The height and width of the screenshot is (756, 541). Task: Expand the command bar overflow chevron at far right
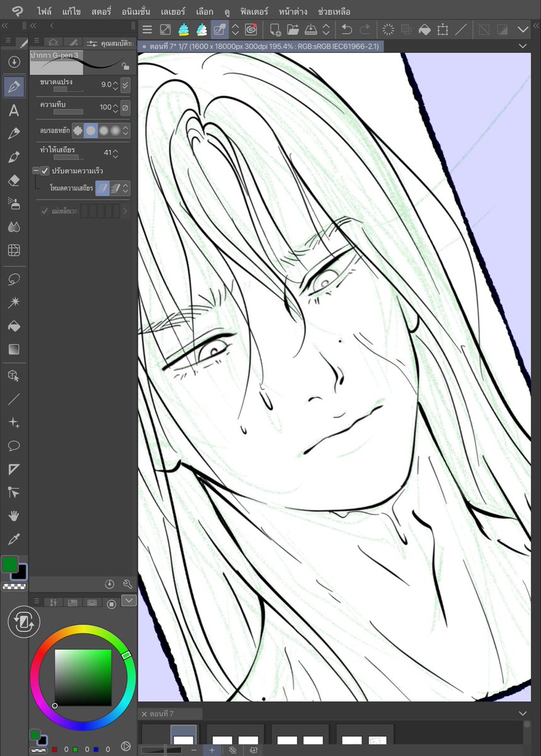pos(523,30)
